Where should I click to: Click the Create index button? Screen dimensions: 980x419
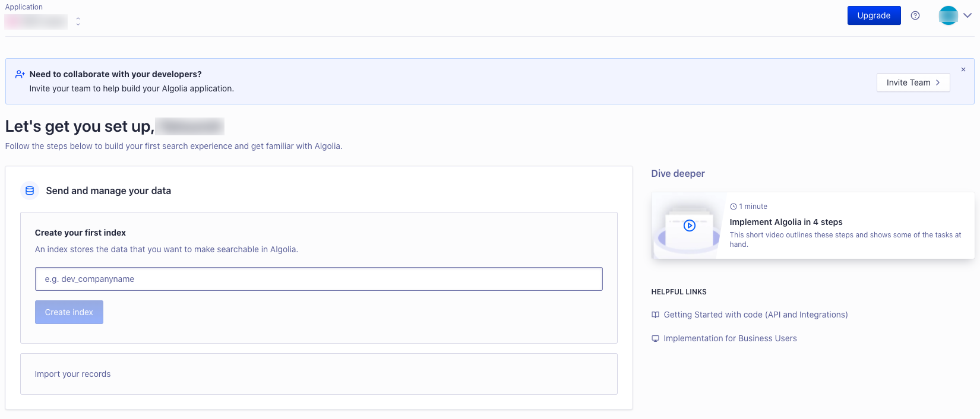[x=69, y=312]
